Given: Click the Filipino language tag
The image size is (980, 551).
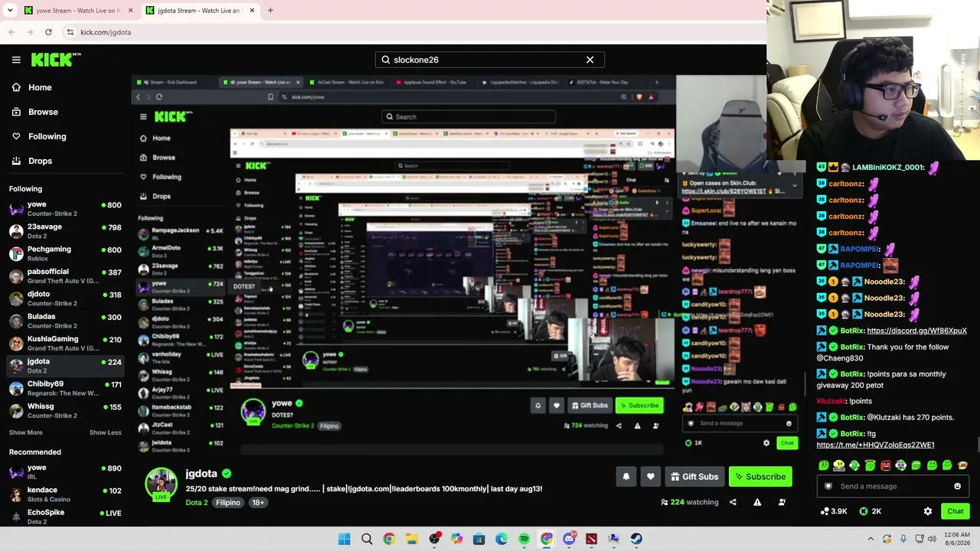Looking at the screenshot, I should (x=227, y=503).
